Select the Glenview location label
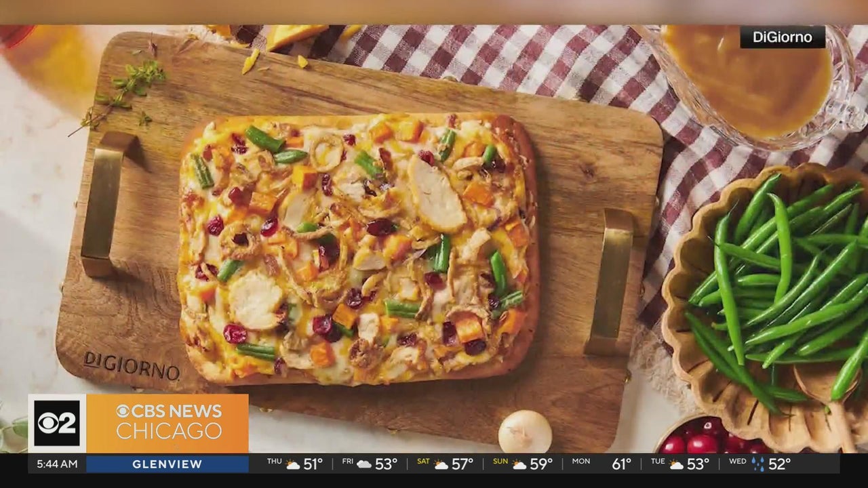Image resolution: width=868 pixels, height=488 pixels. pyautogui.click(x=167, y=464)
